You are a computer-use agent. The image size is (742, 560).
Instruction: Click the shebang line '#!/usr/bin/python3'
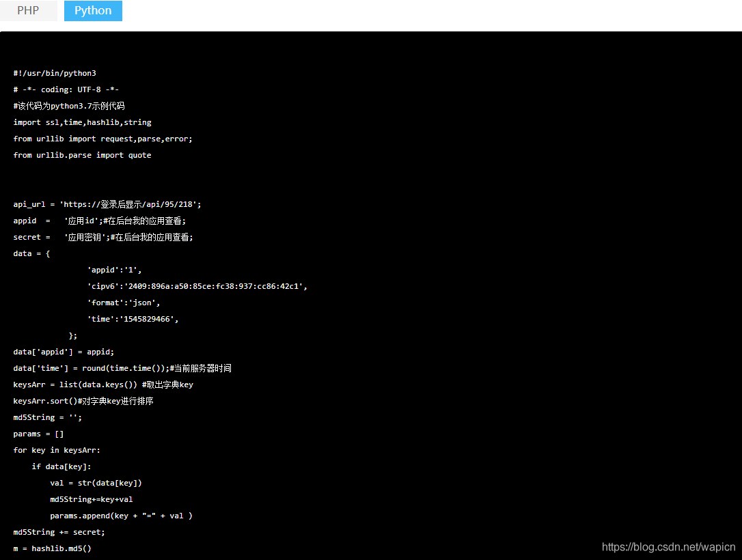(x=55, y=73)
